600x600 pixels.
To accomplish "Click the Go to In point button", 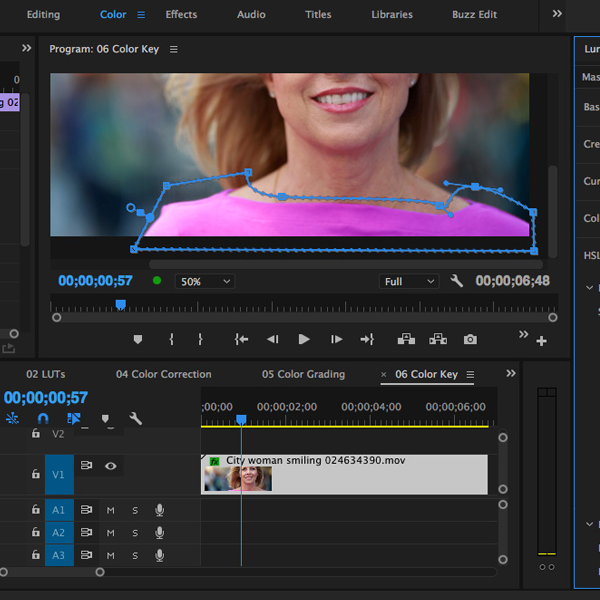I will click(x=241, y=340).
